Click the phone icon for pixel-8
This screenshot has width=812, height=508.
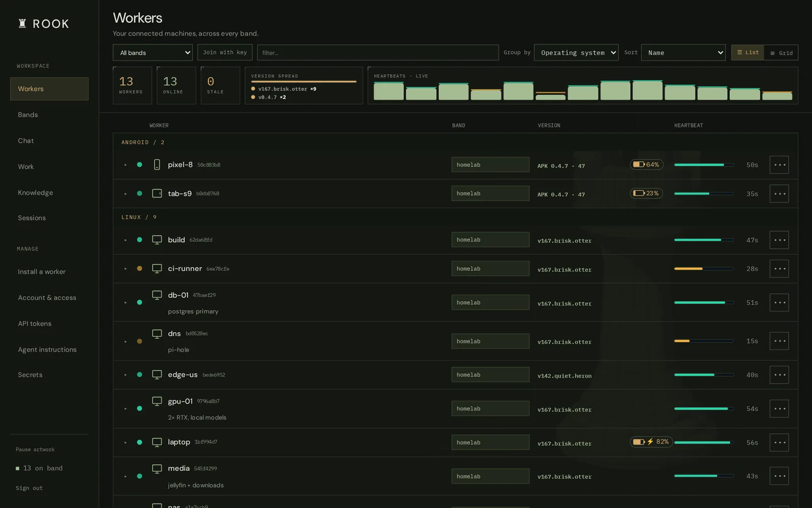[x=157, y=165]
